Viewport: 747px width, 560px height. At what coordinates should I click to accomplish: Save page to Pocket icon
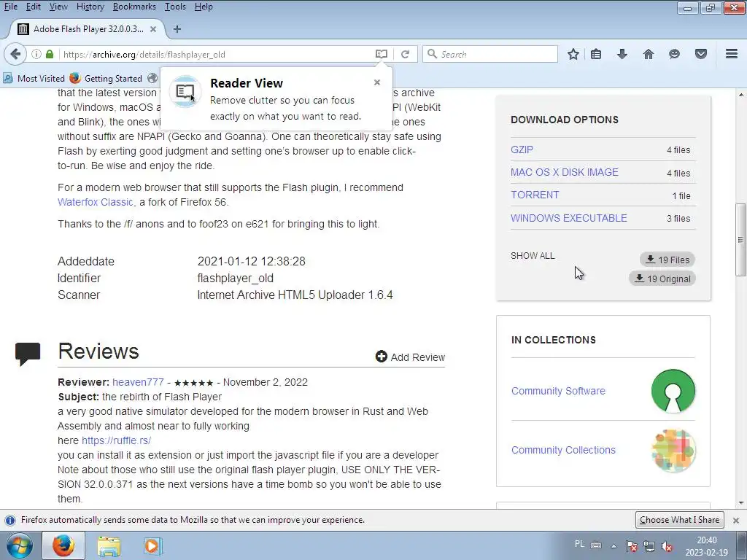[701, 54]
